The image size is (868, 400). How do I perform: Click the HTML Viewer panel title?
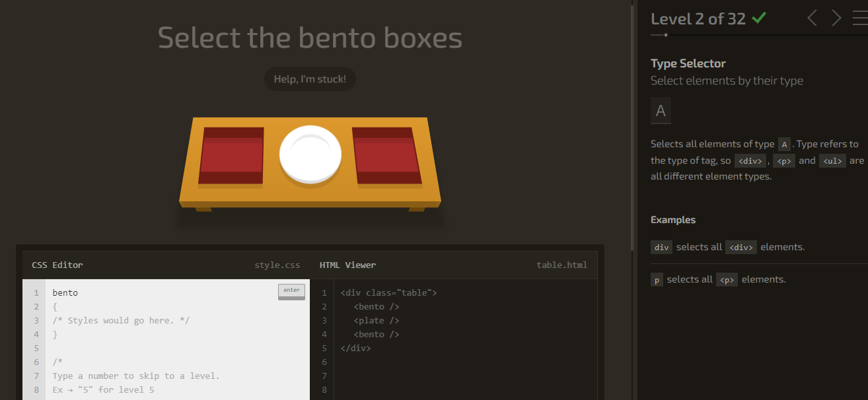click(x=347, y=265)
